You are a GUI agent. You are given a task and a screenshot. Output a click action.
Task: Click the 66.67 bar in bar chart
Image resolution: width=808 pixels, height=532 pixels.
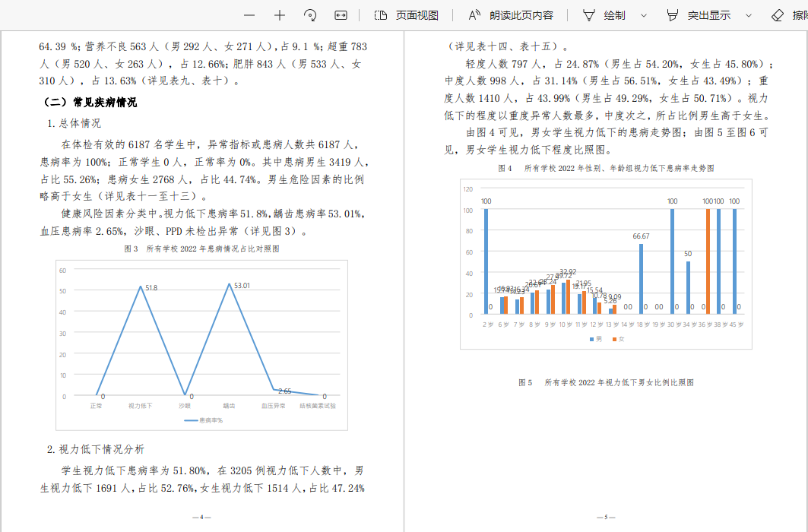pyautogui.click(x=641, y=277)
